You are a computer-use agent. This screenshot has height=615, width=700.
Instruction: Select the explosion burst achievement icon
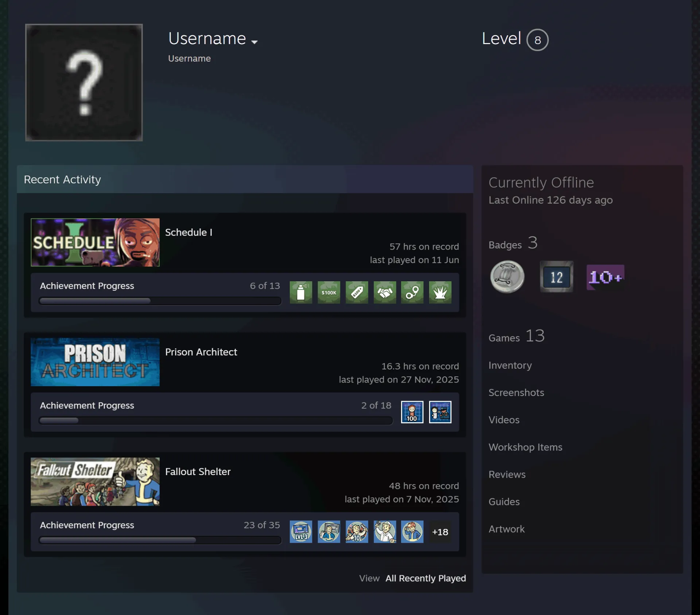[x=440, y=292]
